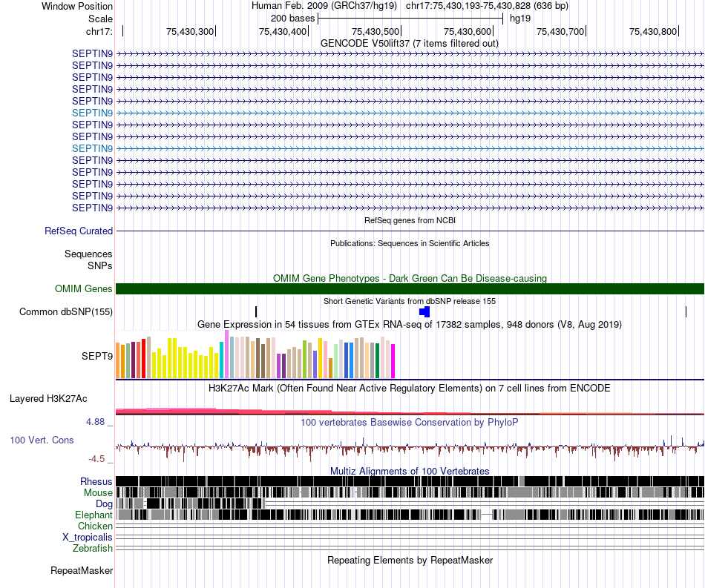Click the dark green OMIM Genes bar
This screenshot has height=588, width=705.
click(x=410, y=289)
